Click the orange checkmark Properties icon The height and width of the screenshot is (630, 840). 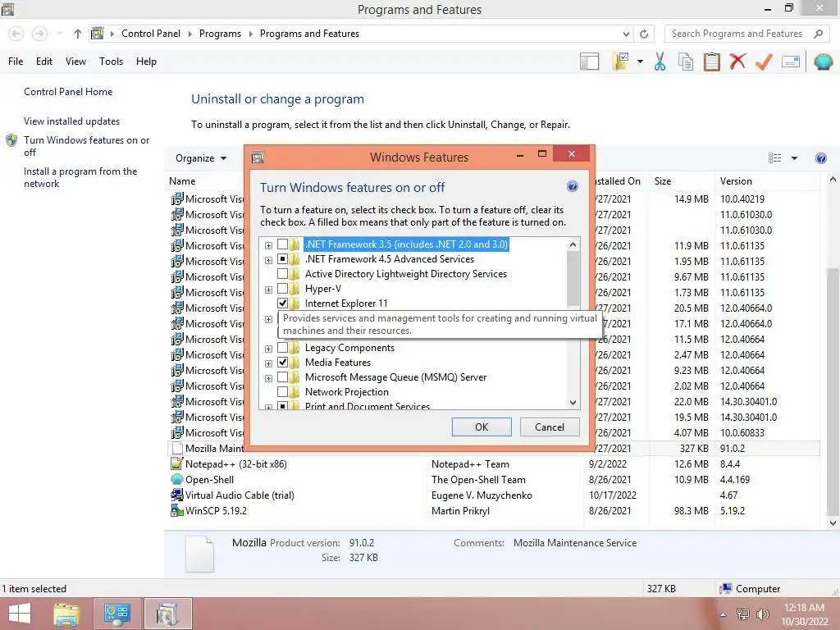click(764, 62)
